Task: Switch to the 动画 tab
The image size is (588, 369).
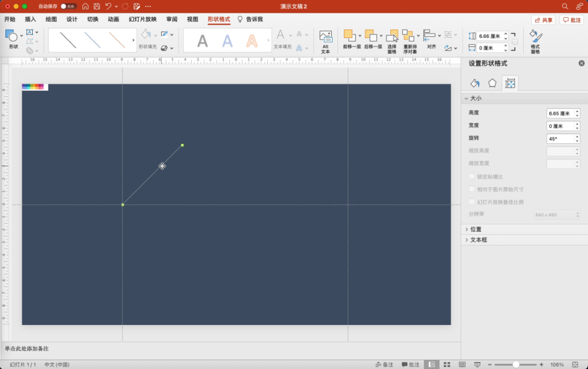Action: pos(113,19)
